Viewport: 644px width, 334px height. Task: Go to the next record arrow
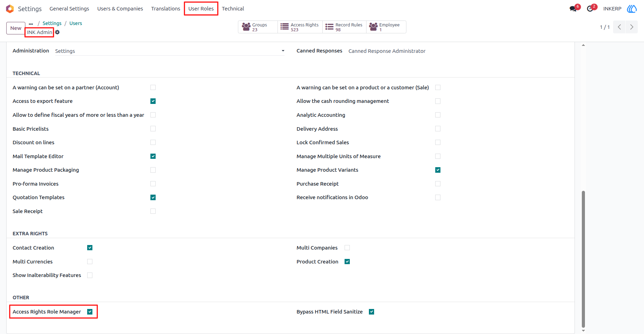point(631,27)
